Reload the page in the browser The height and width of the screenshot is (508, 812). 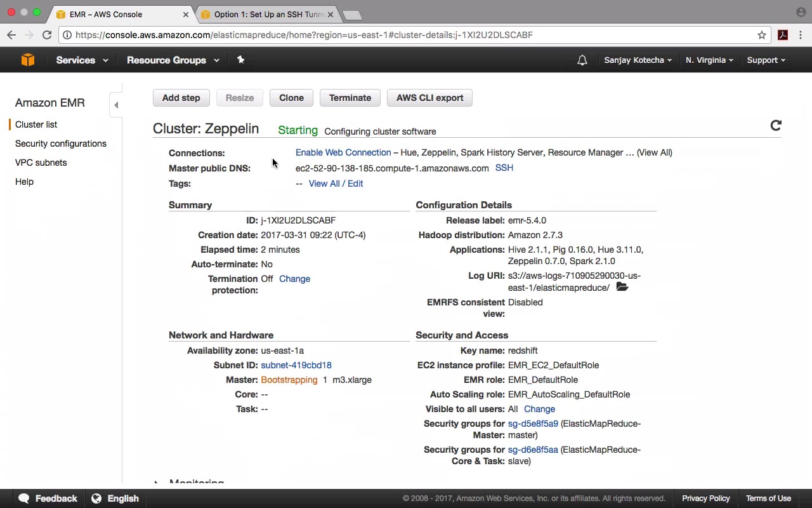pos(47,35)
